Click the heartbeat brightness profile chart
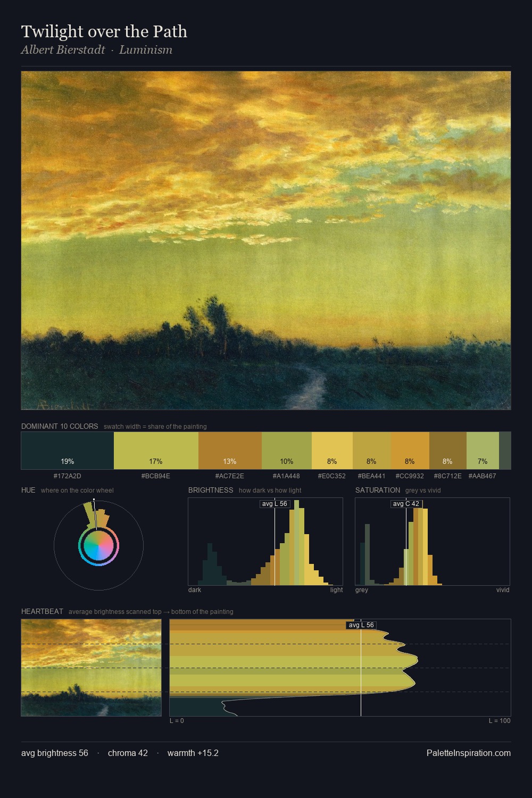This screenshot has width=532, height=798. coord(340,668)
